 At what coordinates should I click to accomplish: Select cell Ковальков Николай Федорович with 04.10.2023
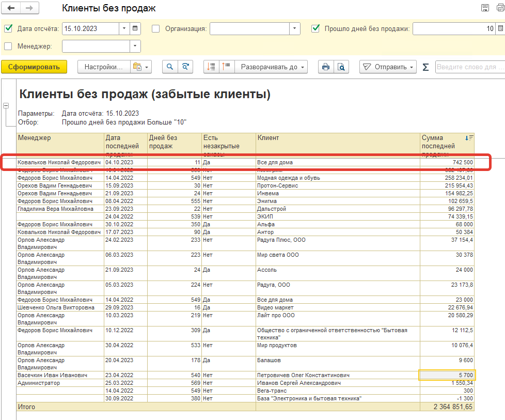click(x=60, y=162)
